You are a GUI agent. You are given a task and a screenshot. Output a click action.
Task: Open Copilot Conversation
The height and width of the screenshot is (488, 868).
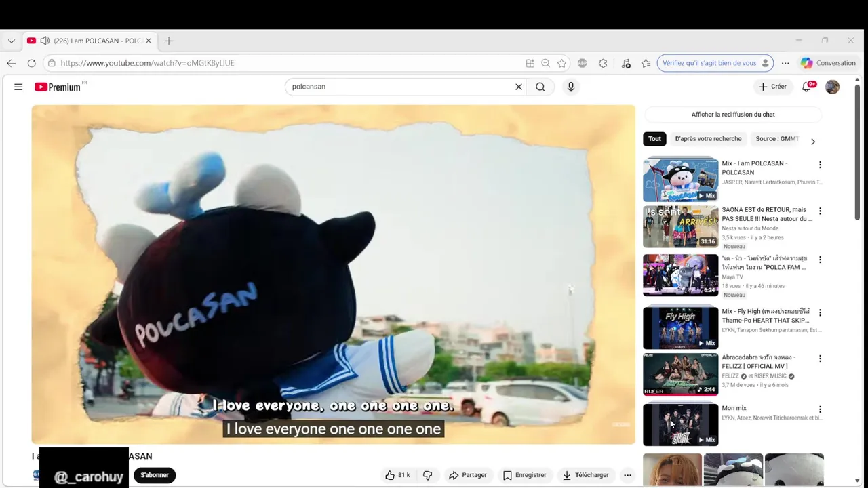click(x=828, y=63)
